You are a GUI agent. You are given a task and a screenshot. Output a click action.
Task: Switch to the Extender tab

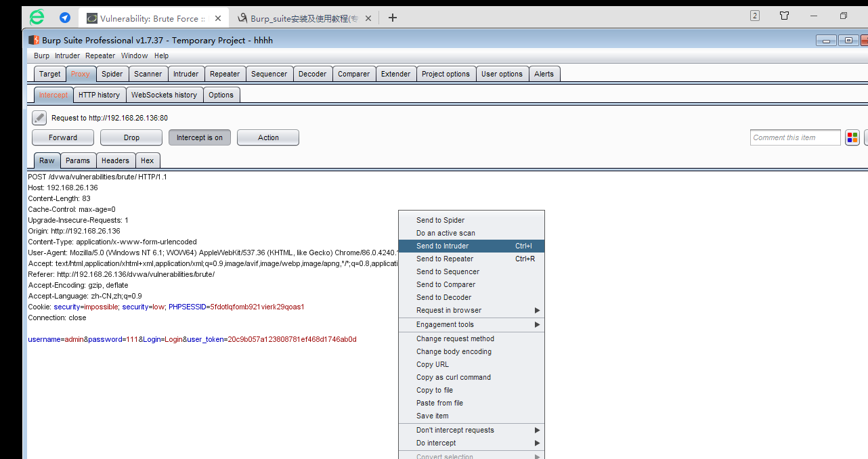coord(396,74)
